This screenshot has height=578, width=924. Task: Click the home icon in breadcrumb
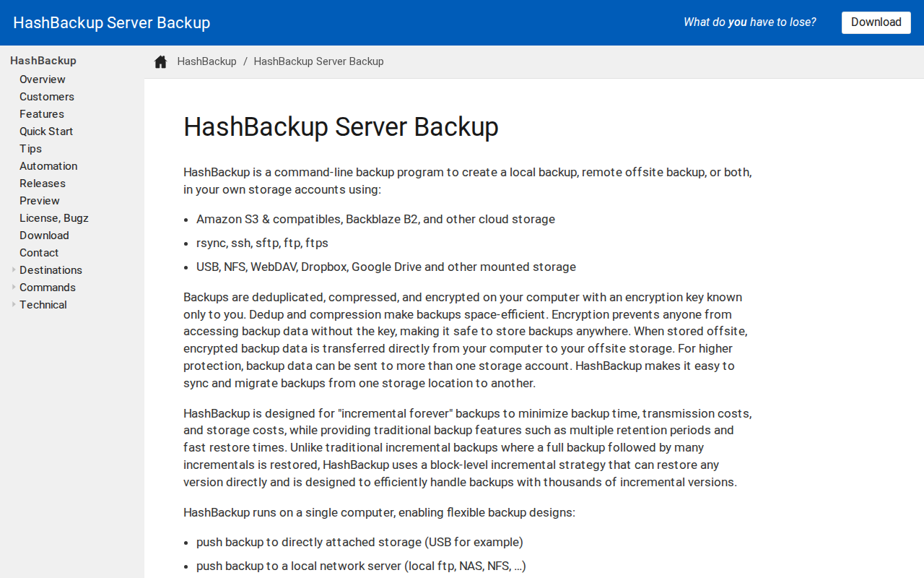click(x=161, y=61)
